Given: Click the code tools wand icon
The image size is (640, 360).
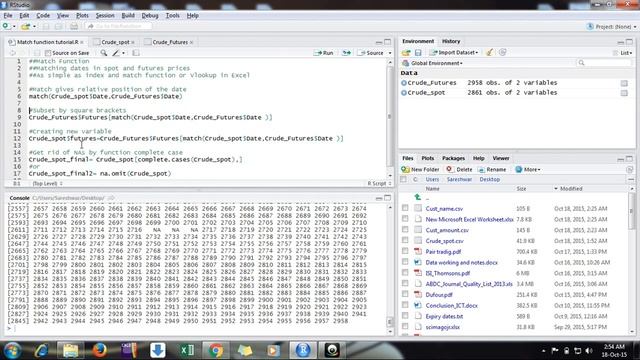Looking at the screenshot, I should (x=116, y=53).
